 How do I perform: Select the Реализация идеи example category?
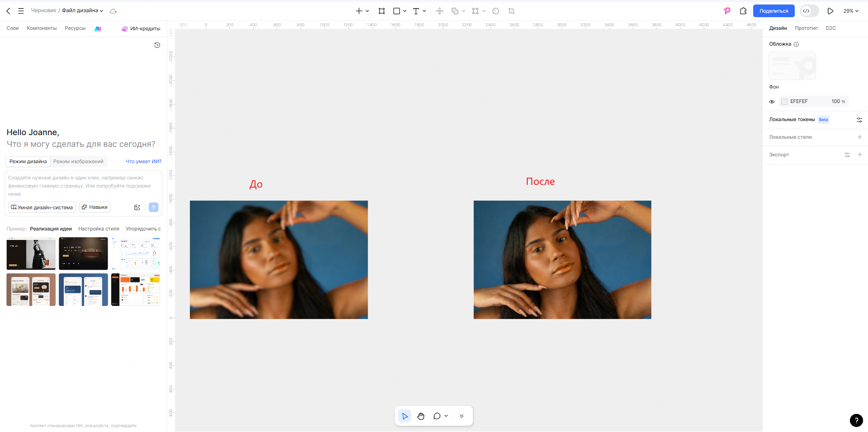51,229
